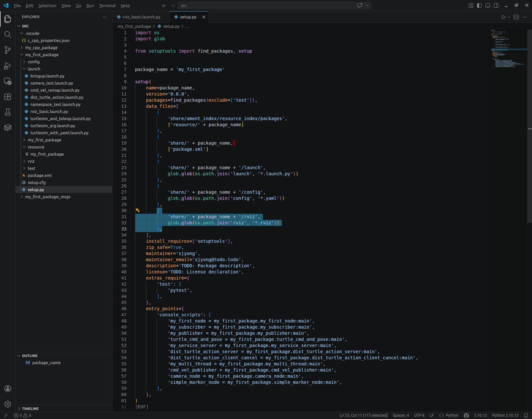
Task: Click the remote window status bar icon
Action: (5, 415)
